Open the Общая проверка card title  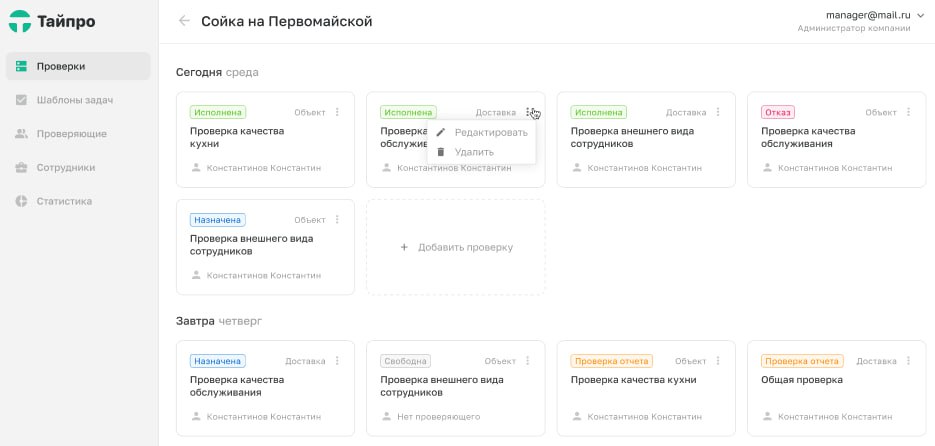(x=802, y=380)
